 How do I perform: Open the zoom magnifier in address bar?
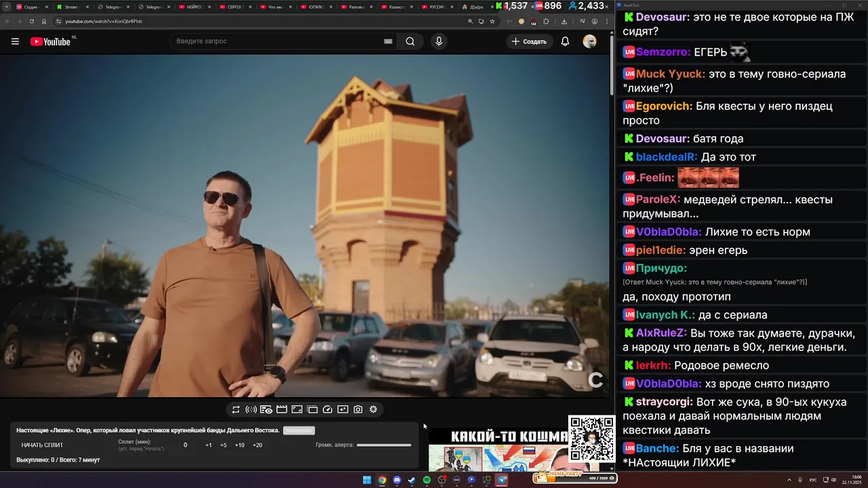pos(471,21)
